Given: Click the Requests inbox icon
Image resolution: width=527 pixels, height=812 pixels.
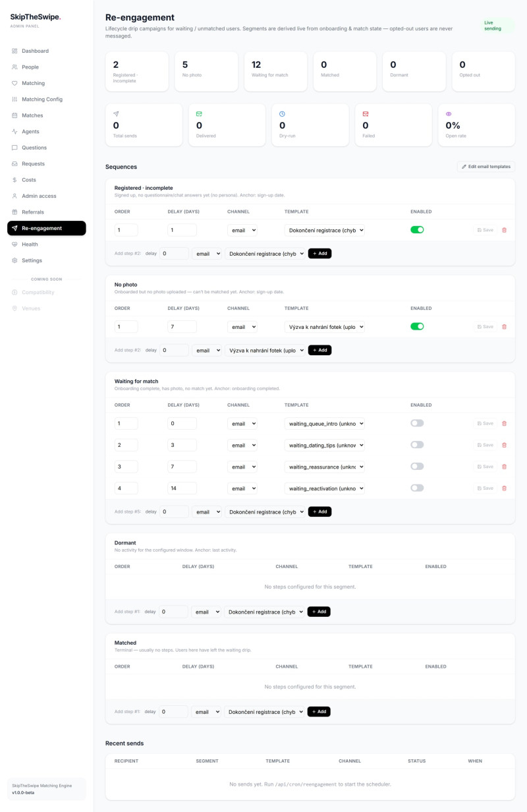Looking at the screenshot, I should (14, 163).
